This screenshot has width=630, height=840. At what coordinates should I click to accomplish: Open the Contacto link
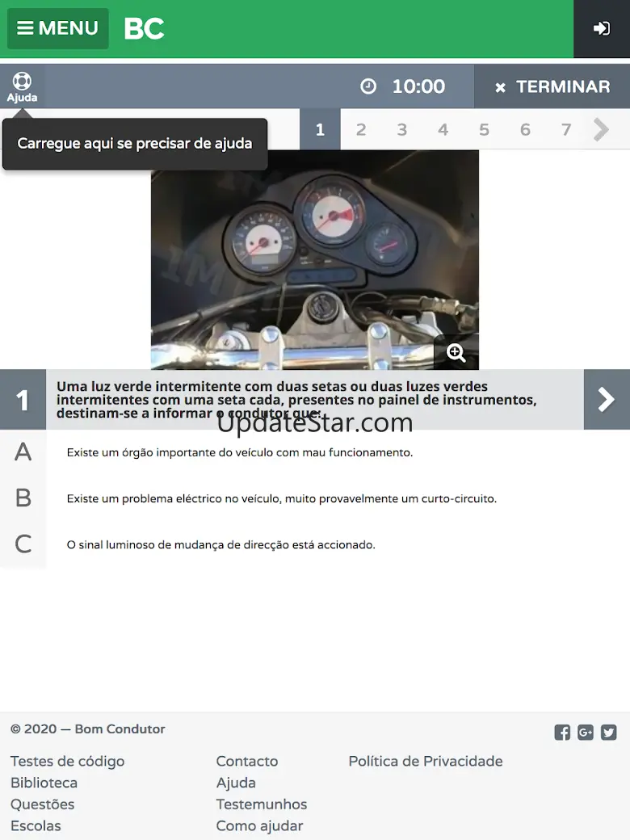click(247, 761)
